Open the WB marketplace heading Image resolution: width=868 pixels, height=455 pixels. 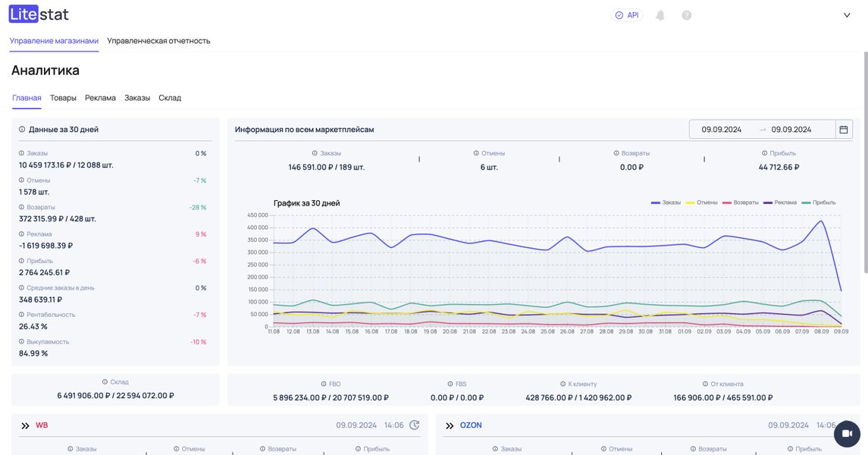point(42,425)
